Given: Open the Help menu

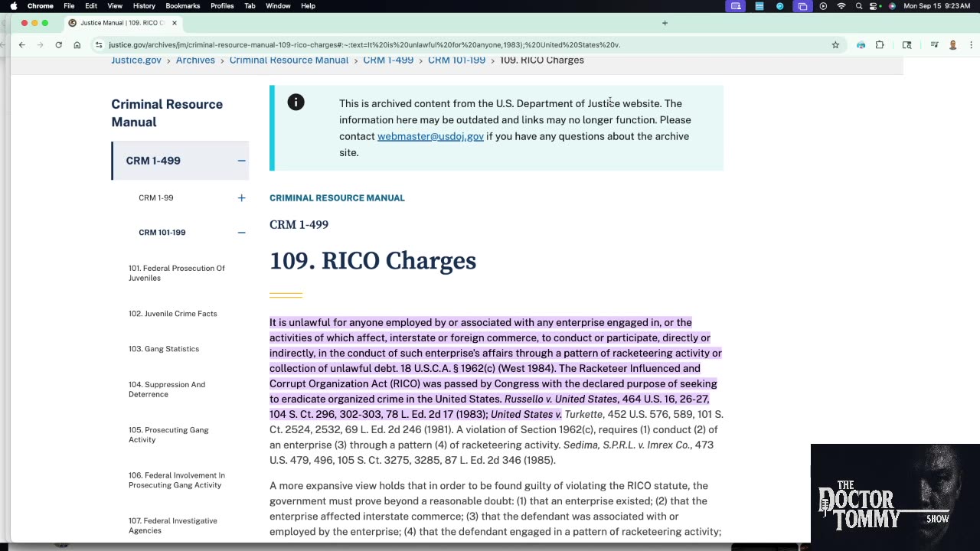Looking at the screenshot, I should (308, 6).
